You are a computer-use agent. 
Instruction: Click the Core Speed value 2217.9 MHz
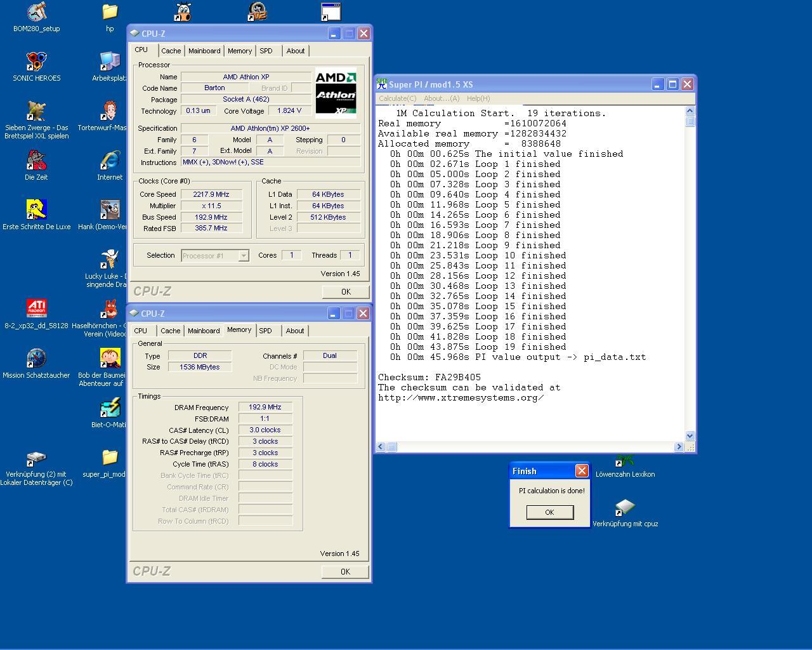pyautogui.click(x=211, y=194)
